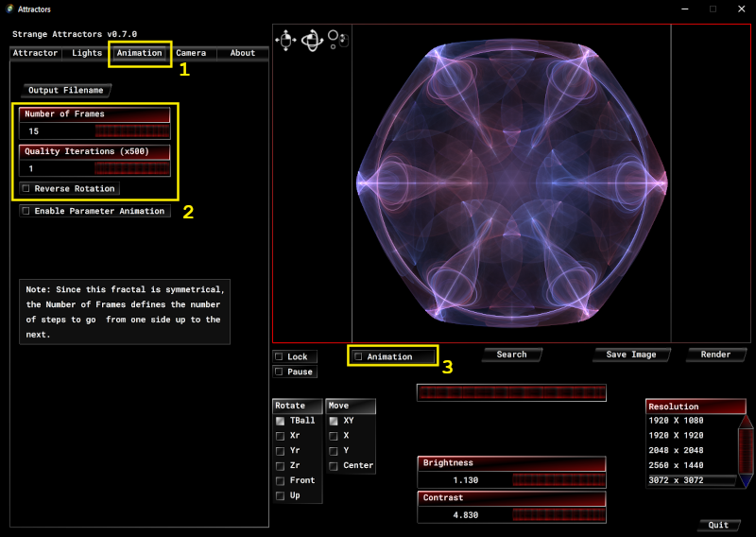756x537 pixels.
Task: Click the Quality Iterations value field
Action: (57, 169)
